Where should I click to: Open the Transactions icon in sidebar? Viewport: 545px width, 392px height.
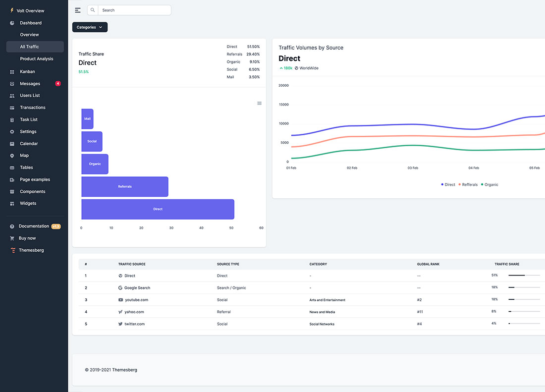coord(11,107)
